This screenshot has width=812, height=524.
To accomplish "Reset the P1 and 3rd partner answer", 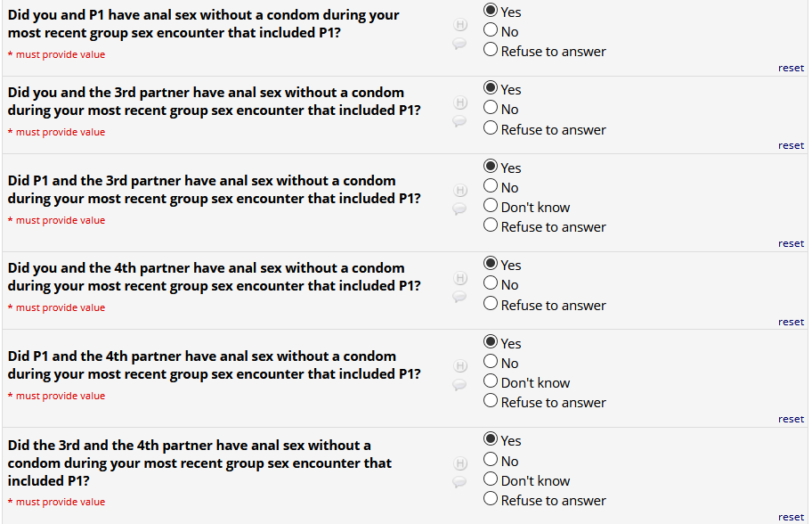I will point(791,243).
